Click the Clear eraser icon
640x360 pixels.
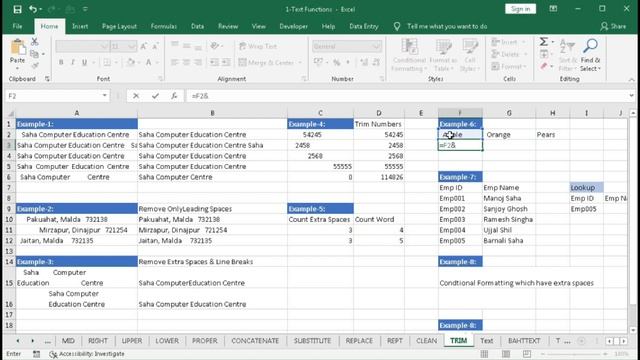click(x=544, y=66)
